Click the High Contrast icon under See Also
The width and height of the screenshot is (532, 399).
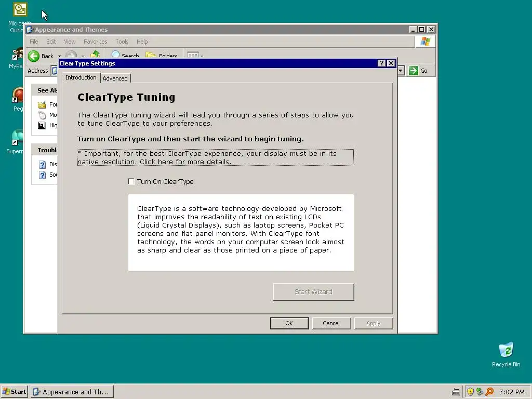(x=42, y=126)
